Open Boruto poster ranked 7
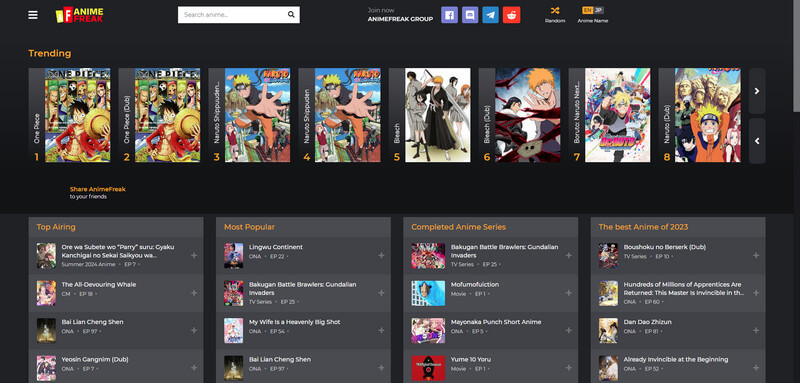The width and height of the screenshot is (800, 383). (618, 115)
